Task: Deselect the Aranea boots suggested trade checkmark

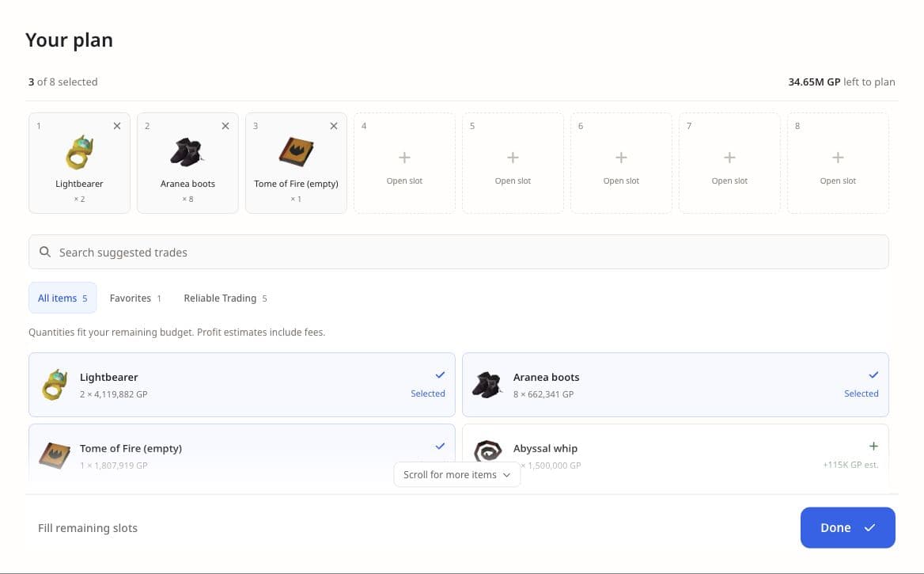Action: [x=873, y=374]
